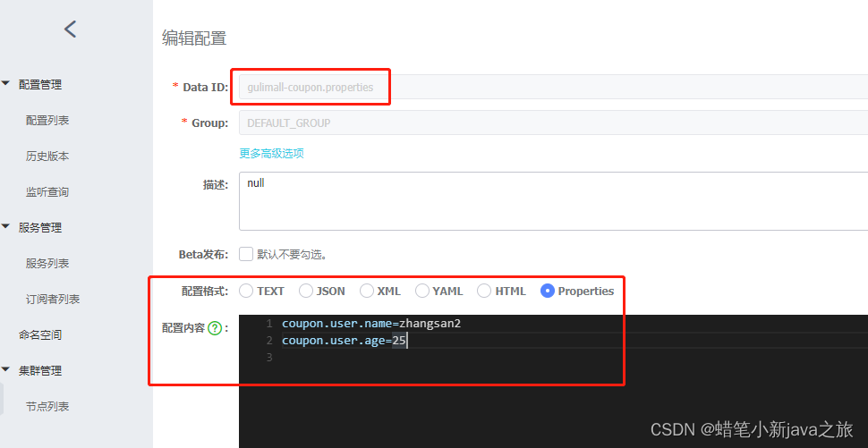
Task: Show 更多高级选项 advanced options
Action: click(271, 153)
